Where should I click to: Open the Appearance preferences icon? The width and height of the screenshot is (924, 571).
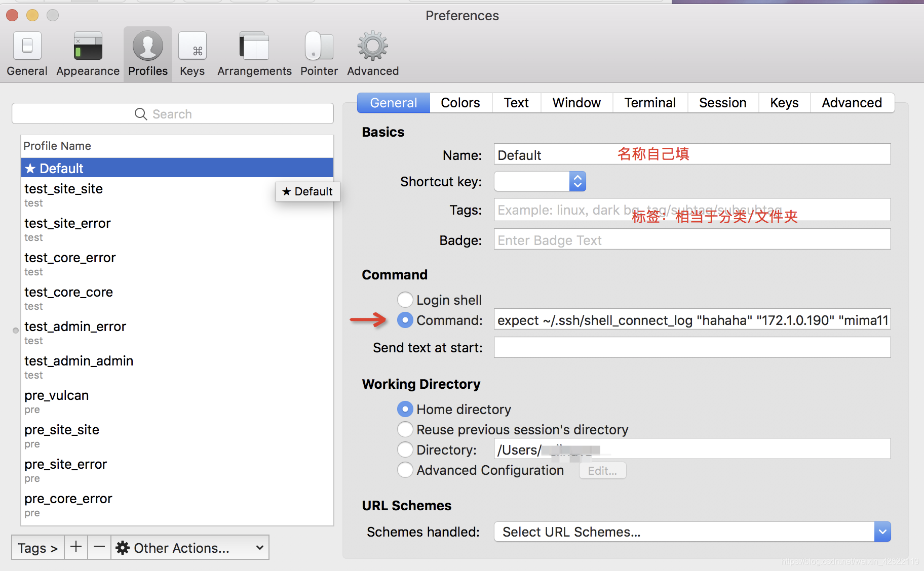[88, 47]
